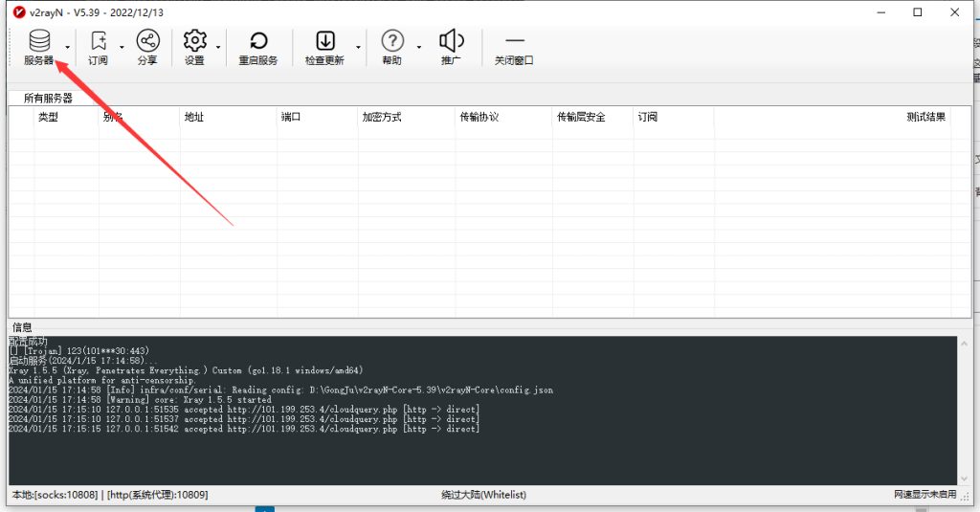Click the log line '[Trojan] 123(101***30:443)'
The image size is (980, 512).
click(79, 350)
